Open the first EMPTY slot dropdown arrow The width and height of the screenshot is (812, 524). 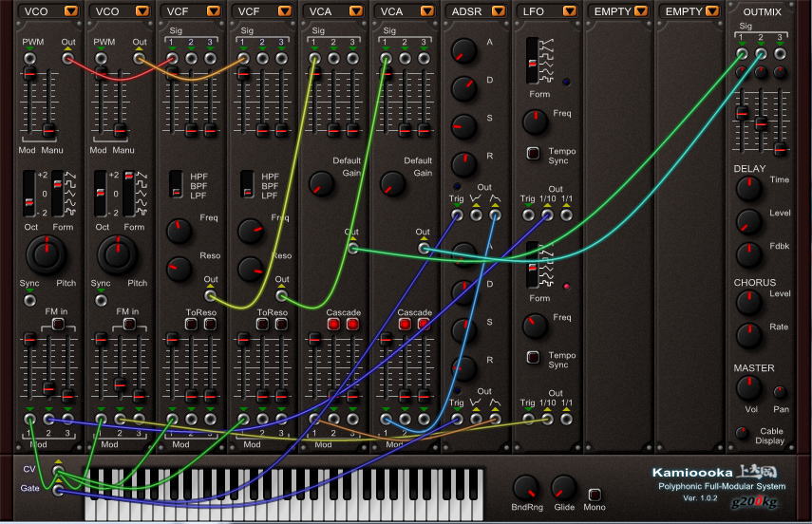coord(641,10)
